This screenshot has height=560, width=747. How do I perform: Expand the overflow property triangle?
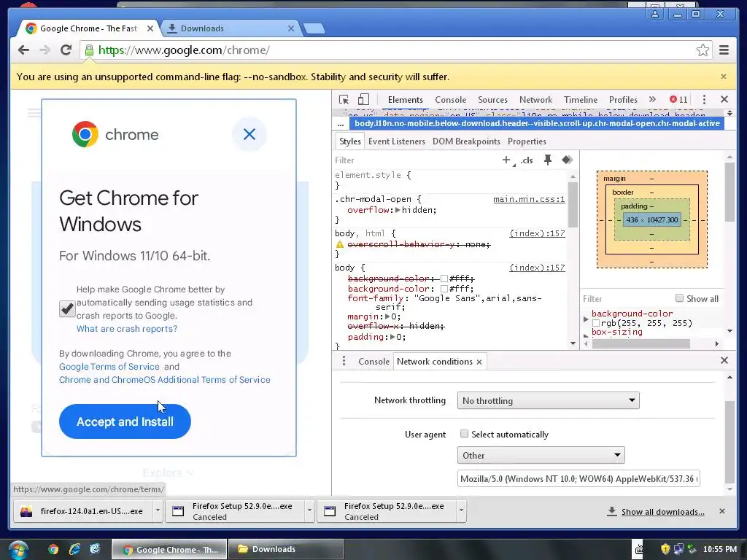click(x=398, y=210)
